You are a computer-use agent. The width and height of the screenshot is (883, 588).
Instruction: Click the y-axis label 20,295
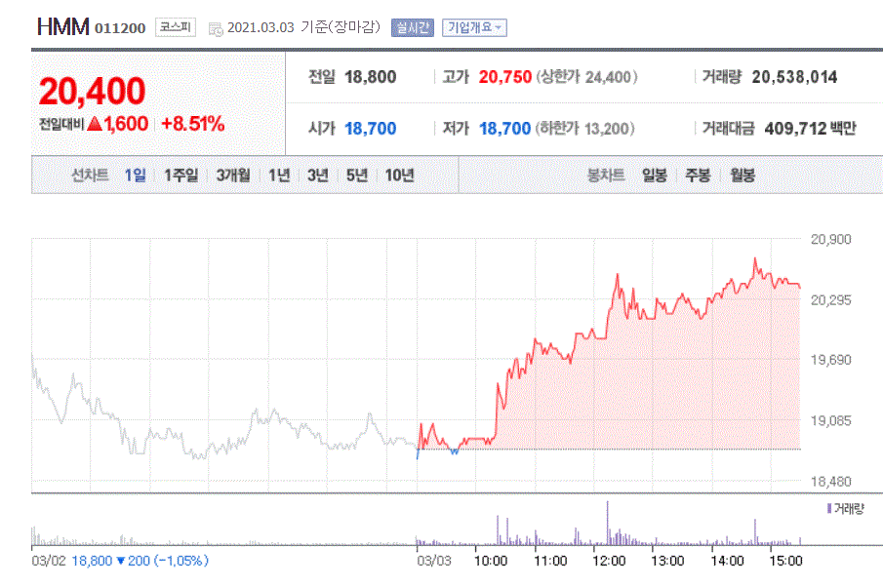[x=830, y=300]
